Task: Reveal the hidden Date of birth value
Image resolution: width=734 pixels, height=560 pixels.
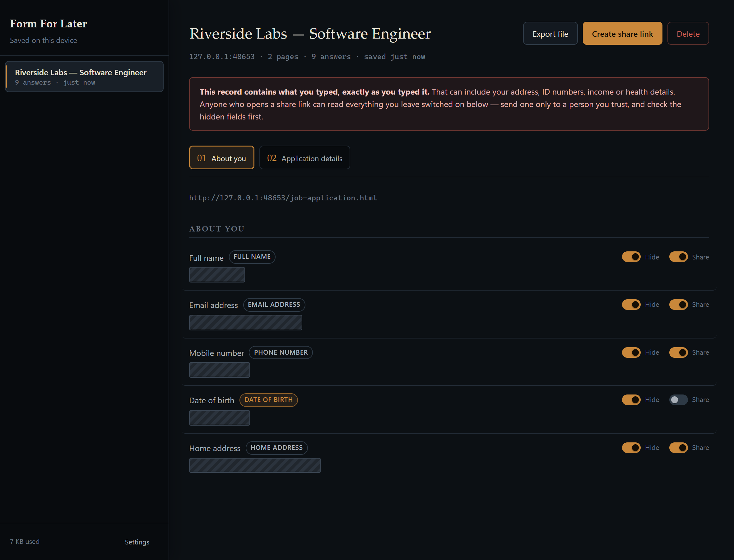Action: click(x=219, y=418)
